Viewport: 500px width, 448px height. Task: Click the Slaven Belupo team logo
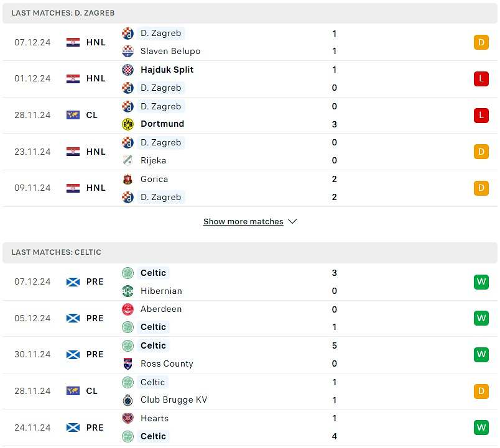128,52
